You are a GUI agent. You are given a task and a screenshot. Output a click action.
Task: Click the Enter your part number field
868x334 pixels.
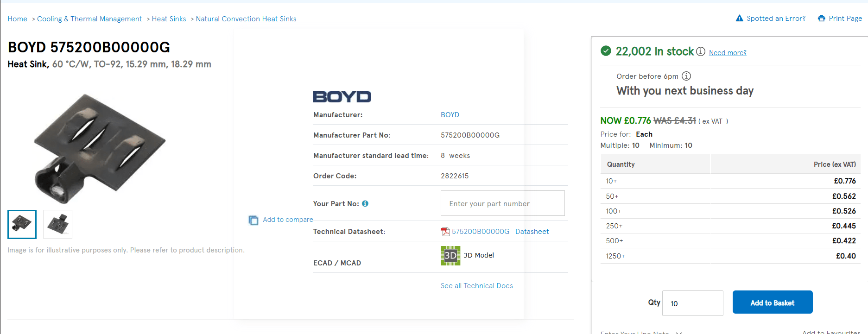503,203
